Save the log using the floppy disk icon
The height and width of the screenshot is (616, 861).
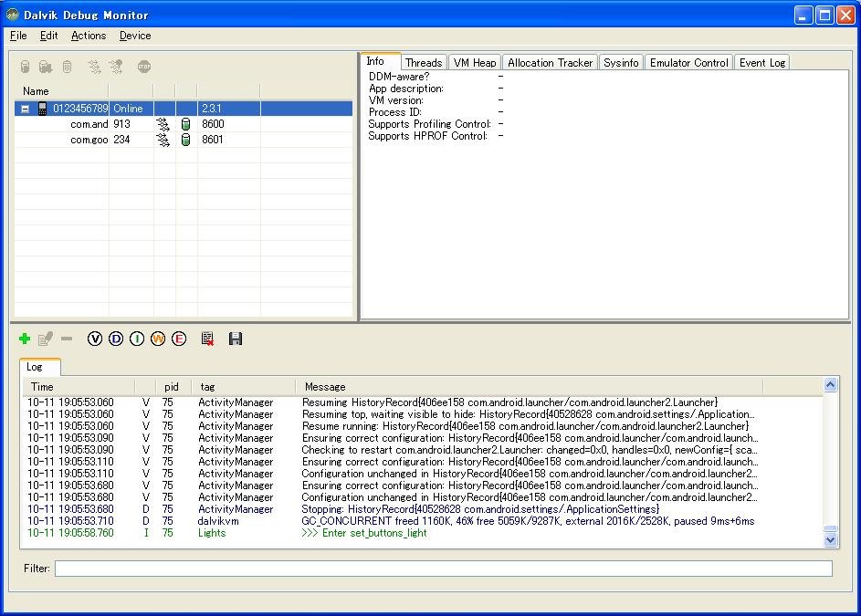236,339
